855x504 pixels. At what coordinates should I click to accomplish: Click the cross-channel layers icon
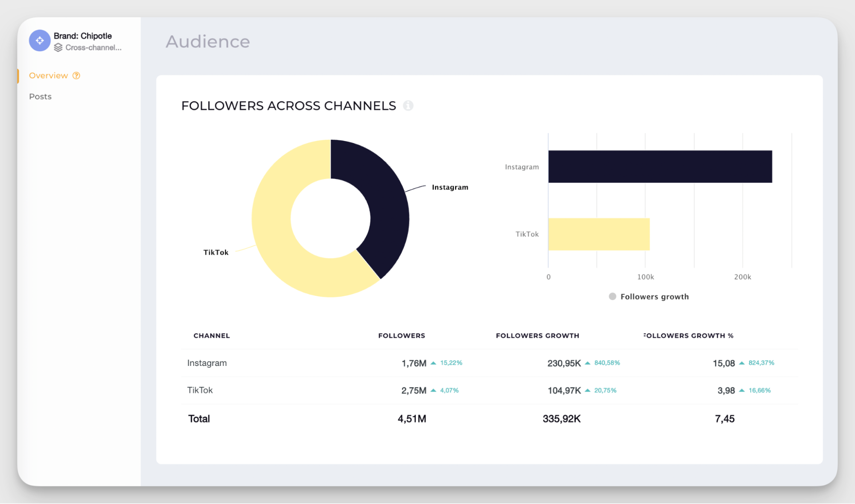(x=59, y=47)
